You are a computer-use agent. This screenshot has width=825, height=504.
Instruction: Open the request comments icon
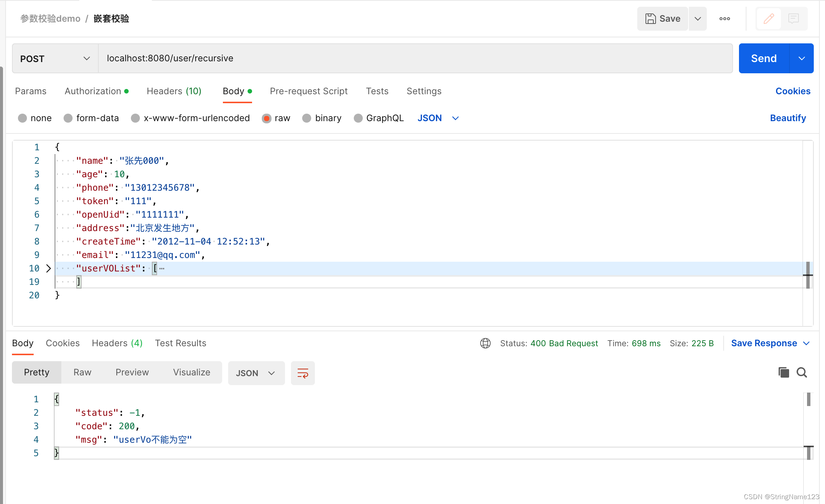pyautogui.click(x=794, y=18)
